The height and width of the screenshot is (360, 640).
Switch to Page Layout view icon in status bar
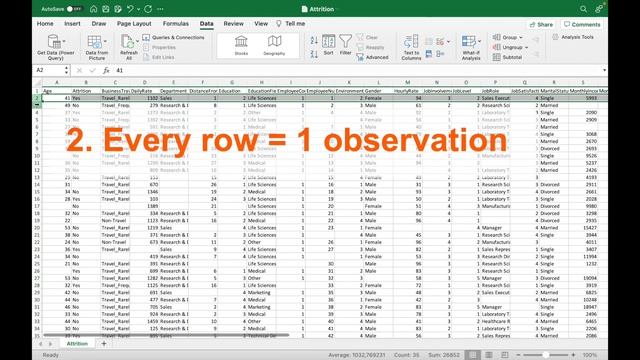pyautogui.click(x=489, y=355)
